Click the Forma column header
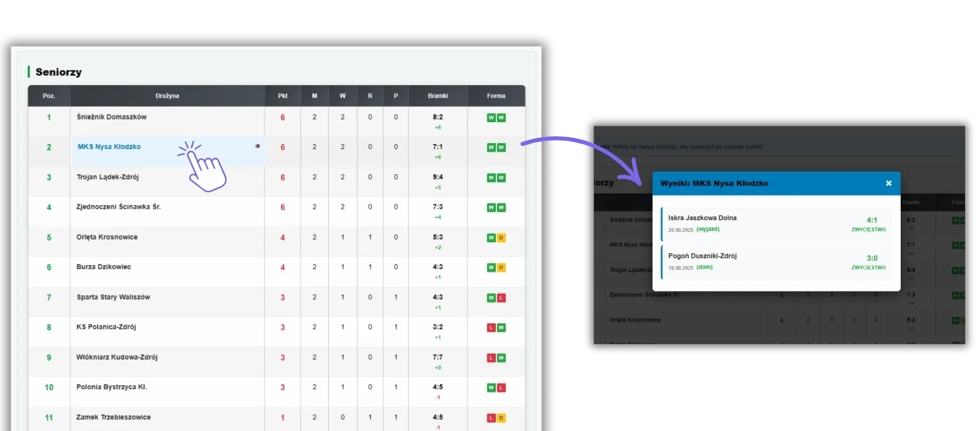 [496, 96]
